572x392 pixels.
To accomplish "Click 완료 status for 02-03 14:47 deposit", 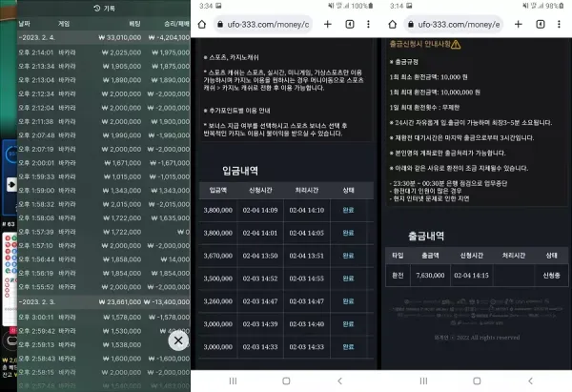I will point(348,301).
